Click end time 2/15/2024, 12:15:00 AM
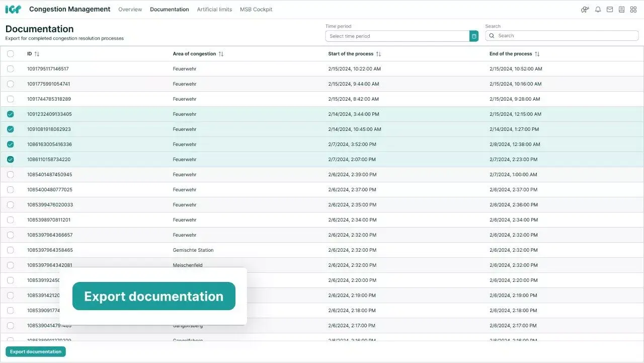 (515, 114)
